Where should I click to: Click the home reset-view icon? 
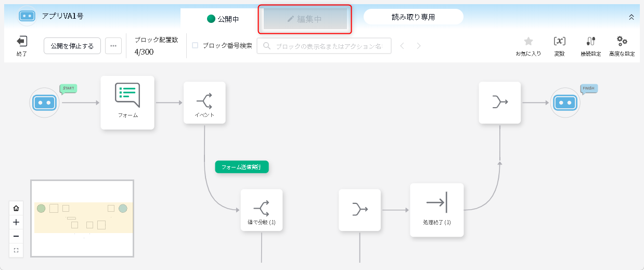[16, 208]
